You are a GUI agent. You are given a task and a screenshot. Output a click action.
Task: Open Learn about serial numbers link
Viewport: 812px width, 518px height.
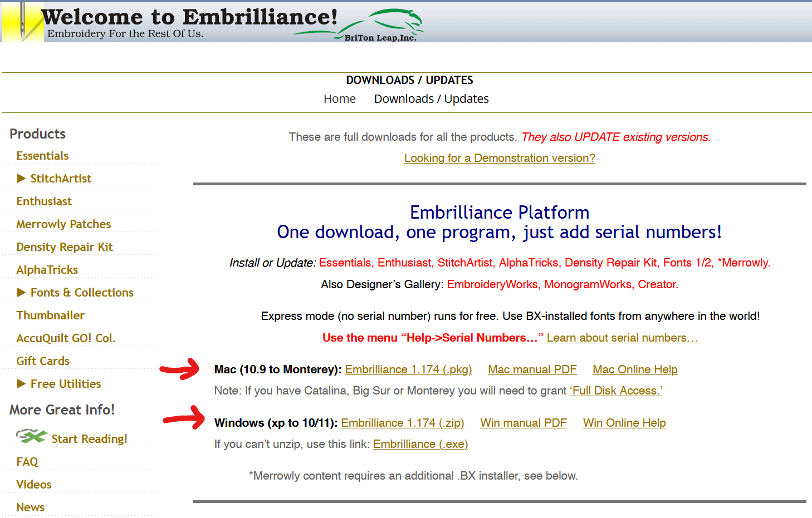621,338
